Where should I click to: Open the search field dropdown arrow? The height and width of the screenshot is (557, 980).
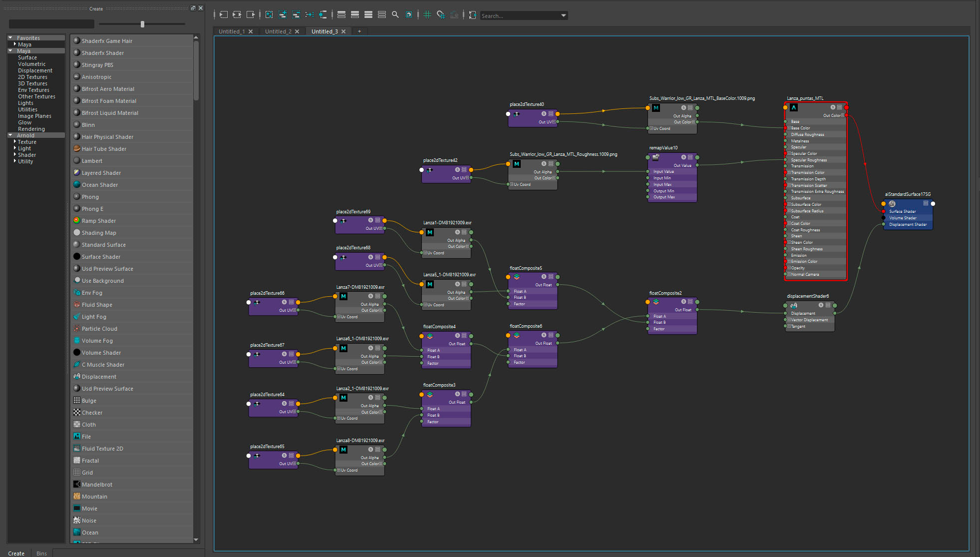pyautogui.click(x=564, y=16)
